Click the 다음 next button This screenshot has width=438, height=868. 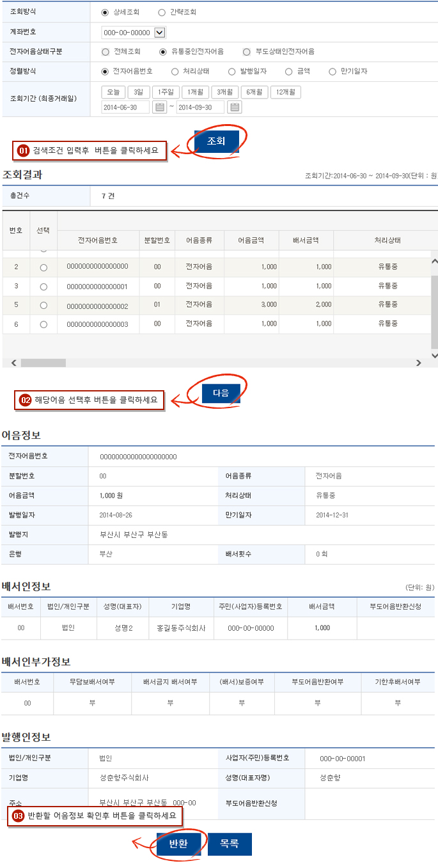(x=221, y=393)
